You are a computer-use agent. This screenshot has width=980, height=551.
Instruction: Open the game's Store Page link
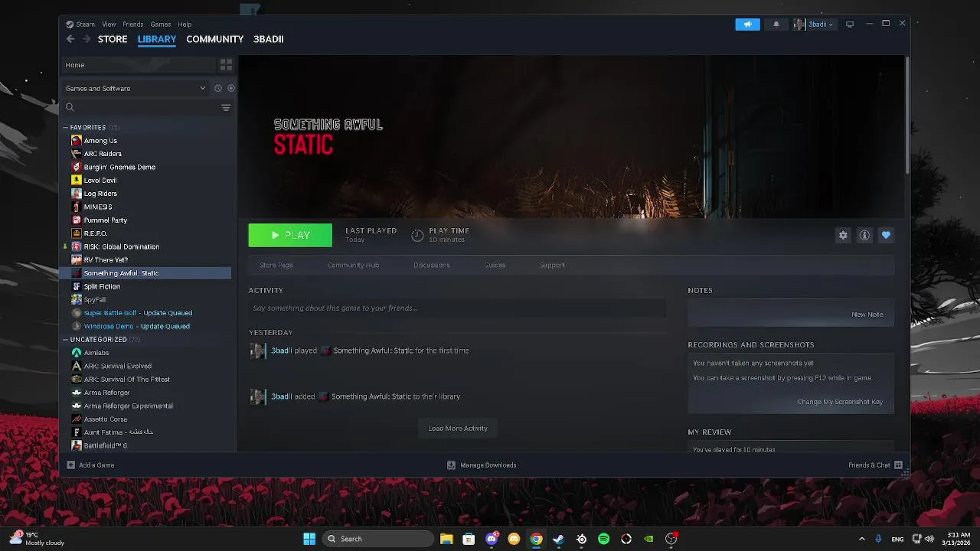click(276, 265)
